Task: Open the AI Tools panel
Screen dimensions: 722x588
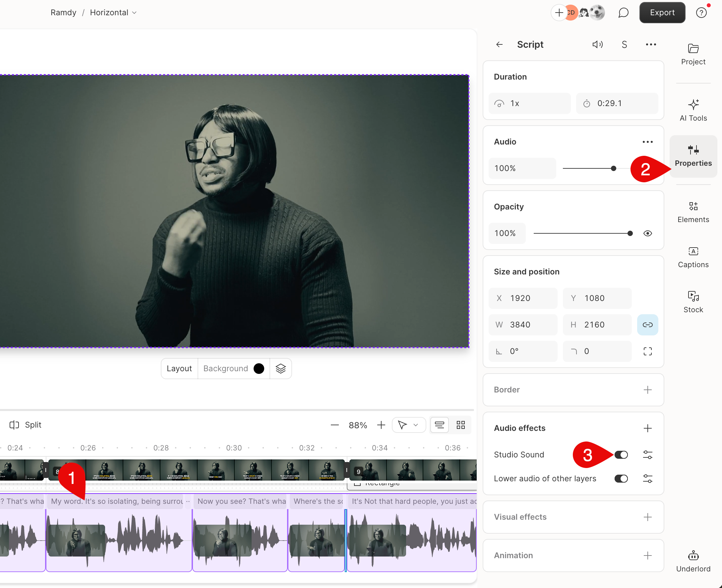Action: [693, 109]
